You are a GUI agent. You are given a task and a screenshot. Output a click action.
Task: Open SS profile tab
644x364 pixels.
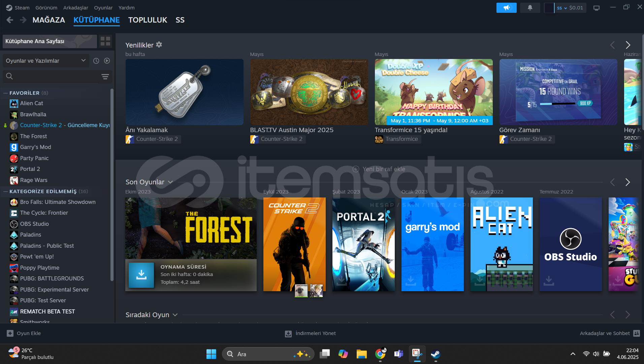(x=180, y=20)
